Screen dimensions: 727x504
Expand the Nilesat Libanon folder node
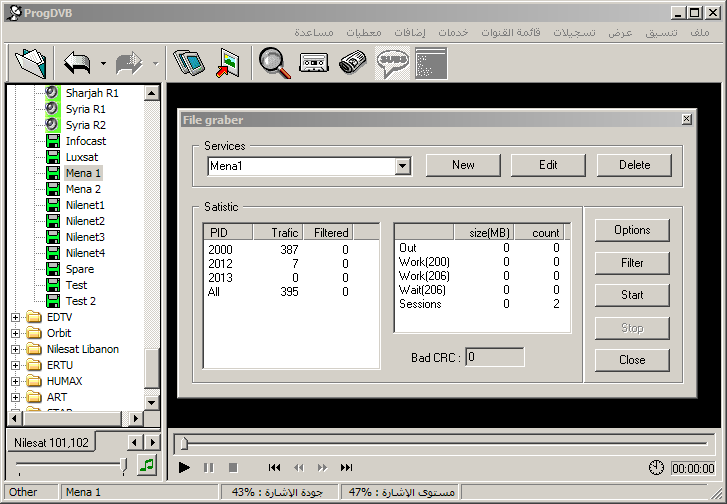16,350
